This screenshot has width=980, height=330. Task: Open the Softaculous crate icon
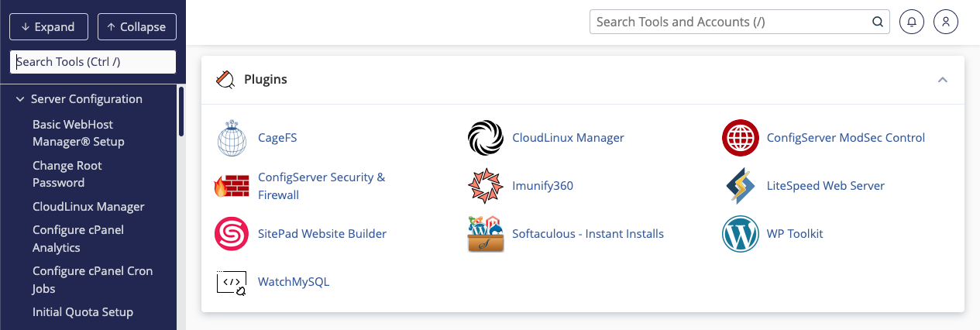pyautogui.click(x=486, y=234)
